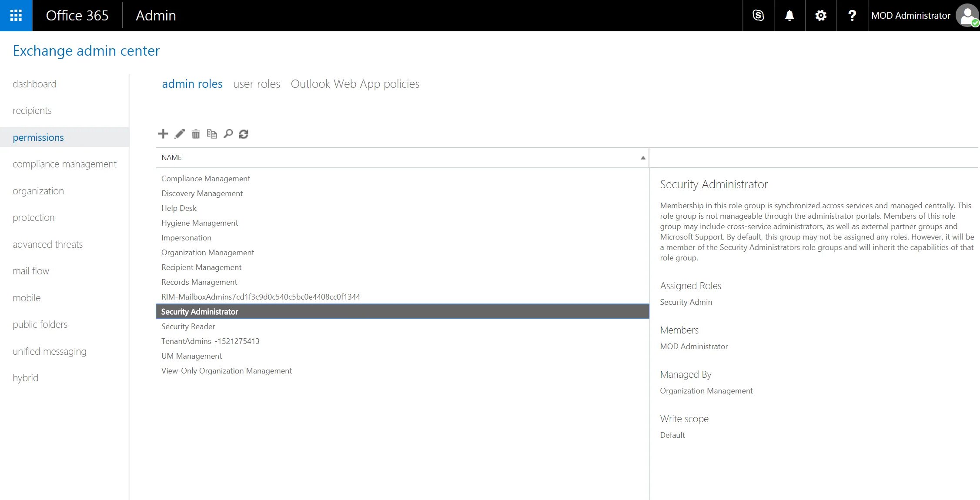
Task: Open Skype from the top bar
Action: pos(758,16)
